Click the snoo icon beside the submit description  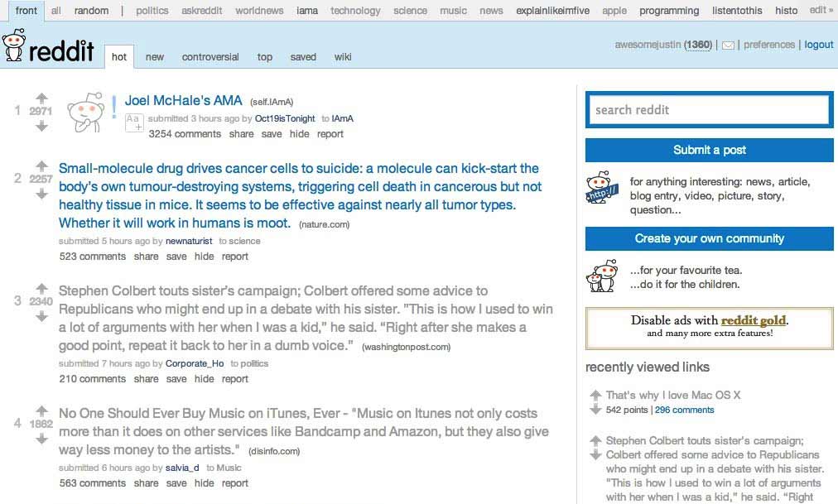point(600,189)
